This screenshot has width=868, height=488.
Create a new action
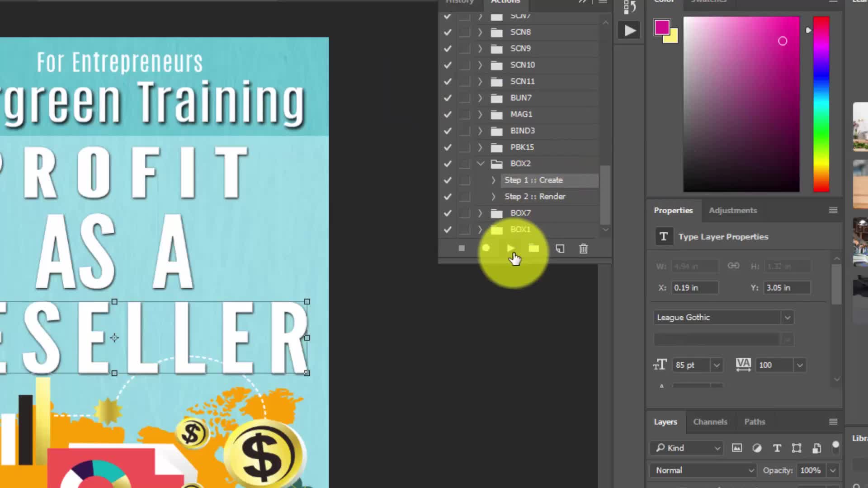[x=560, y=249]
